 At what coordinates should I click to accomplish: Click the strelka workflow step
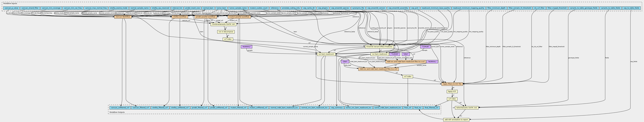pyautogui.click(x=179, y=17)
